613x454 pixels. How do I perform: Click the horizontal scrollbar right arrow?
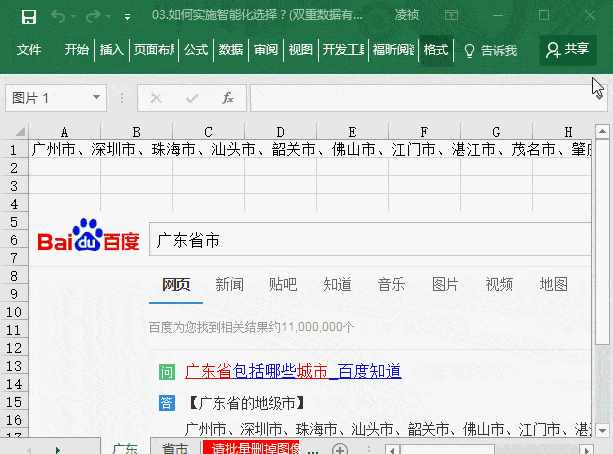586,450
